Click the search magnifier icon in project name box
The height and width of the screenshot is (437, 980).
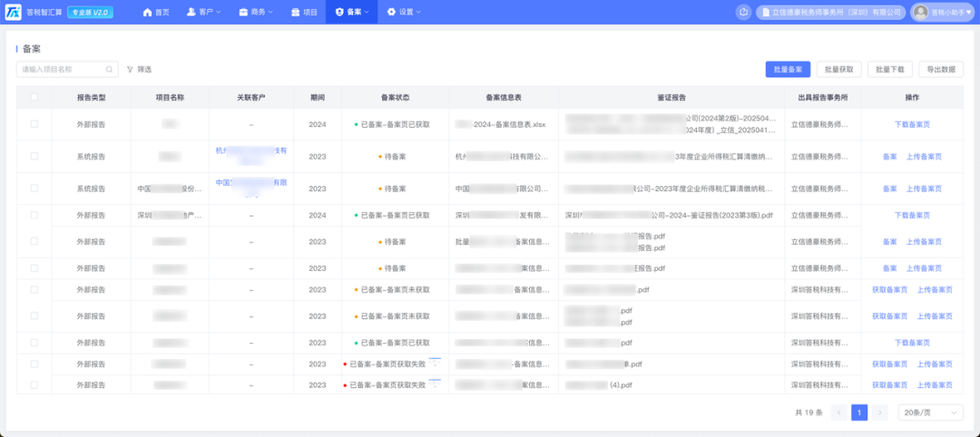click(109, 69)
